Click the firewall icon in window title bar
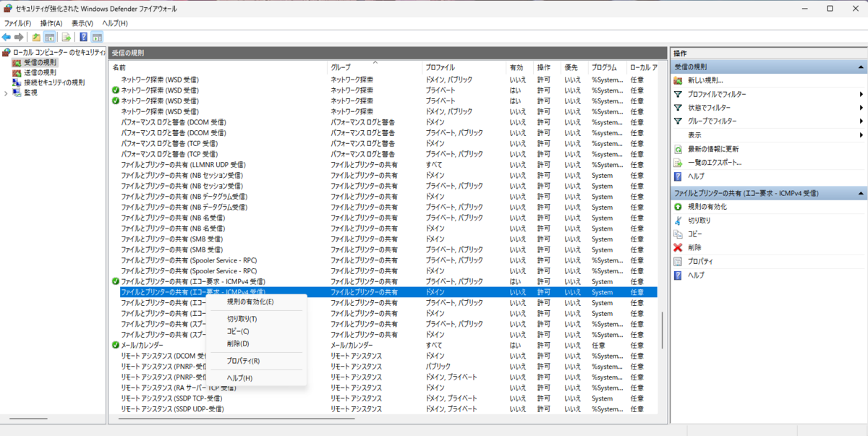The image size is (868, 436). click(8, 8)
